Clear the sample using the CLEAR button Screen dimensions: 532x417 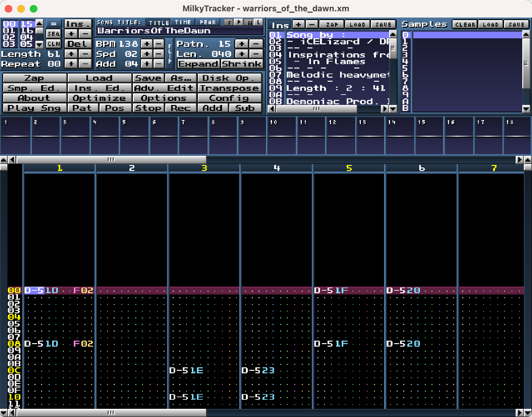464,25
